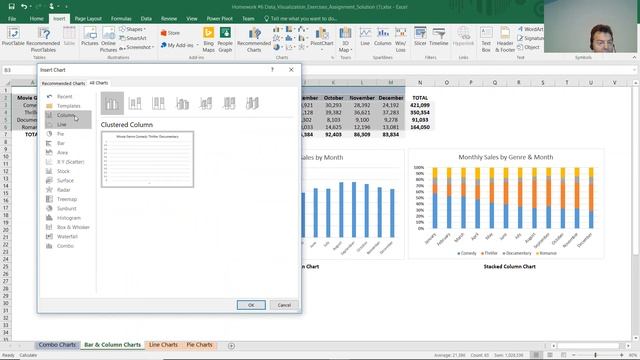Open the View ribbon tab
Screen dimensions: 640x360
[192, 19]
